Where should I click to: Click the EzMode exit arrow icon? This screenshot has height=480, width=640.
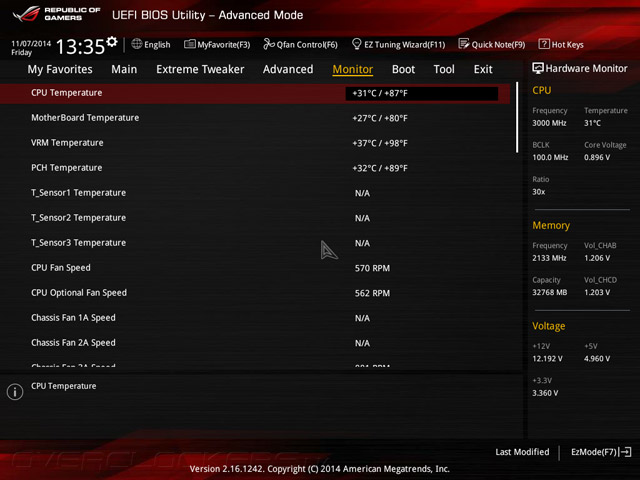625,452
